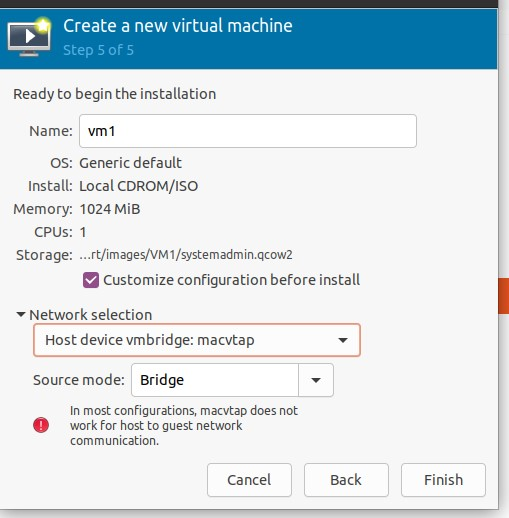Click the virtual machine monitor icon
This screenshot has width=509, height=518.
point(29,37)
